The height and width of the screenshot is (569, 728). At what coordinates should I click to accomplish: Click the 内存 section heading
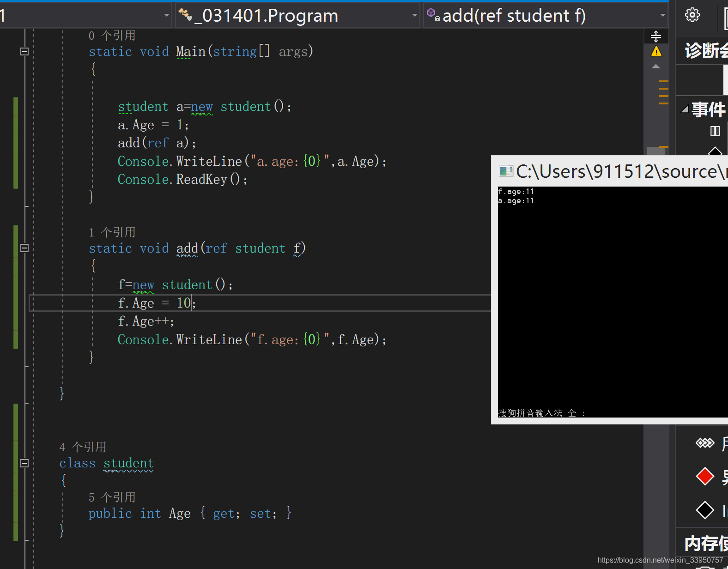(706, 544)
